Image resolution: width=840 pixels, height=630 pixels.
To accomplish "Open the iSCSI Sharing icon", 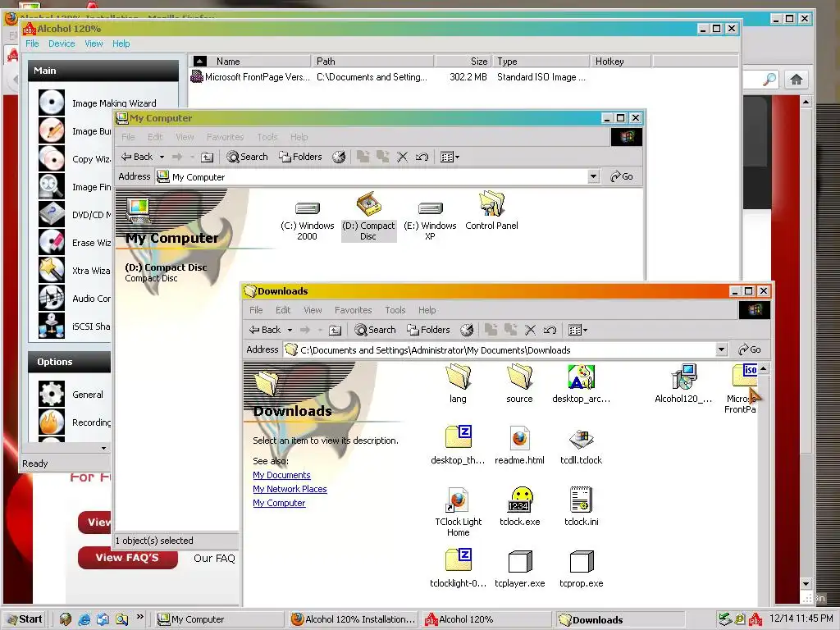I will click(x=52, y=325).
